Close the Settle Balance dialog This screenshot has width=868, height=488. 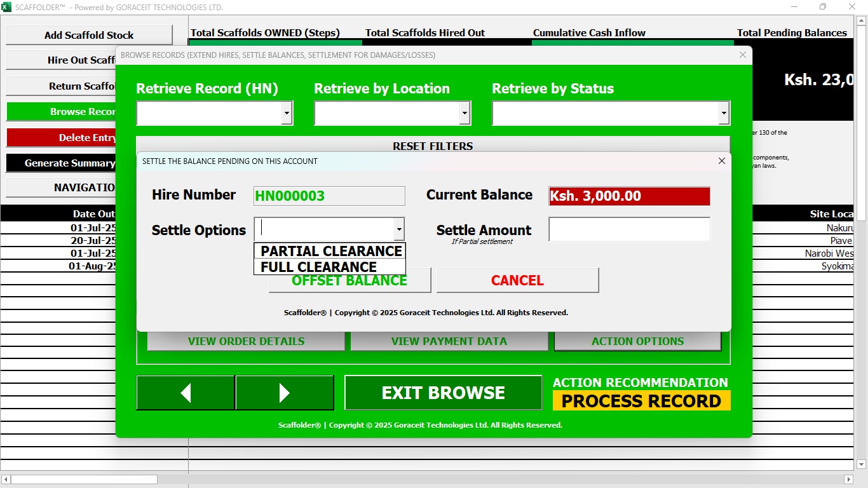point(721,161)
